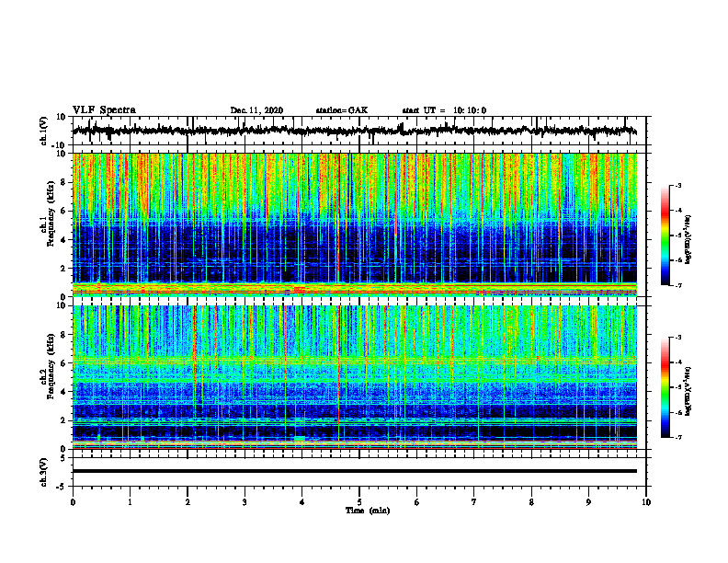
Task: Click time axis tick label "9"
Action: point(588,502)
